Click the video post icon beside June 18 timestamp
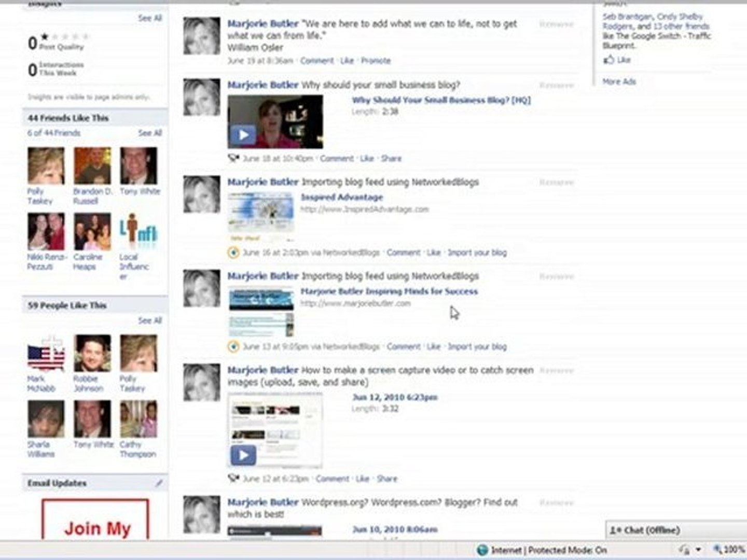The height and width of the screenshot is (560, 747). [x=233, y=158]
